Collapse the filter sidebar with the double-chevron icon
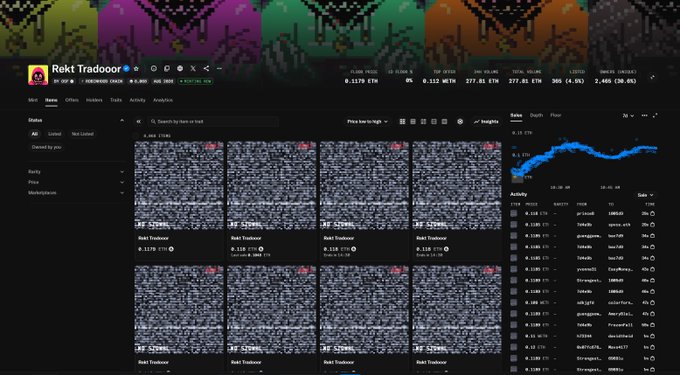Image resolution: width=680 pixels, height=375 pixels. (x=138, y=122)
